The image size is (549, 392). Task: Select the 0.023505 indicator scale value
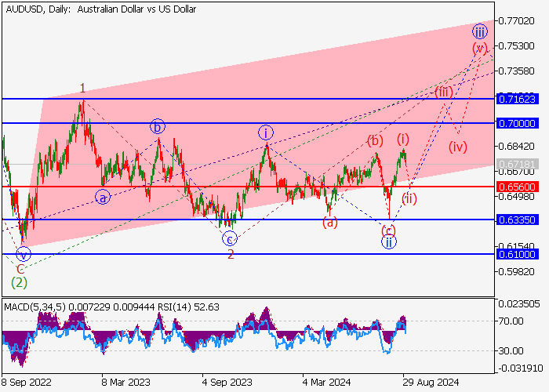pos(519,304)
